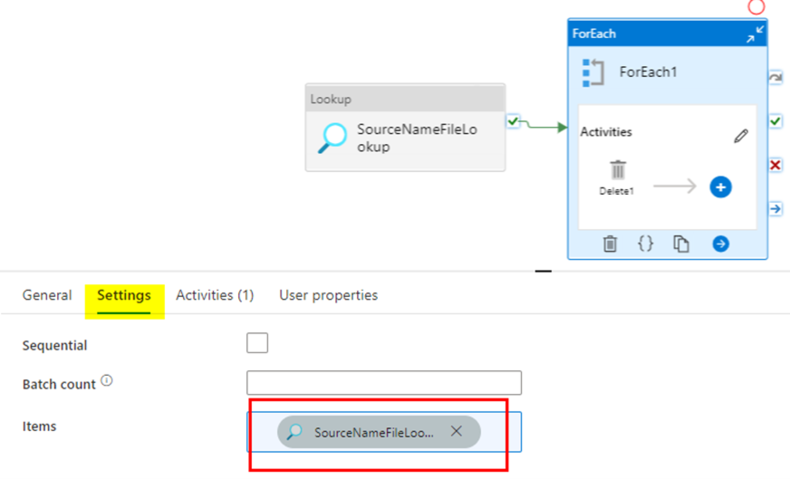Click the Batch count input field

click(384, 383)
